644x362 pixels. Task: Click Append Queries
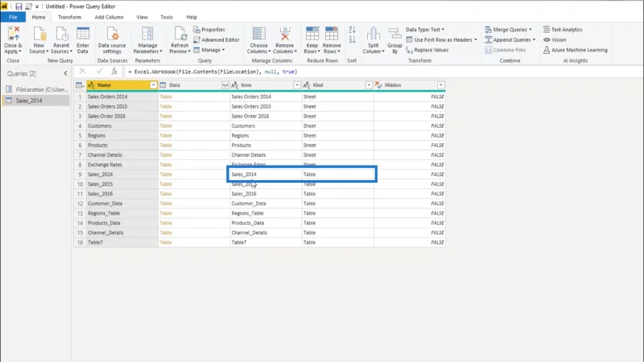tap(510, 39)
